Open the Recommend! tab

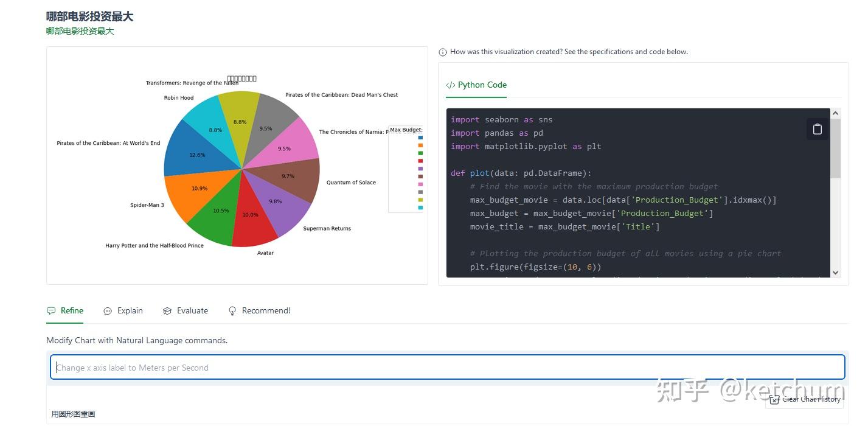(x=266, y=311)
